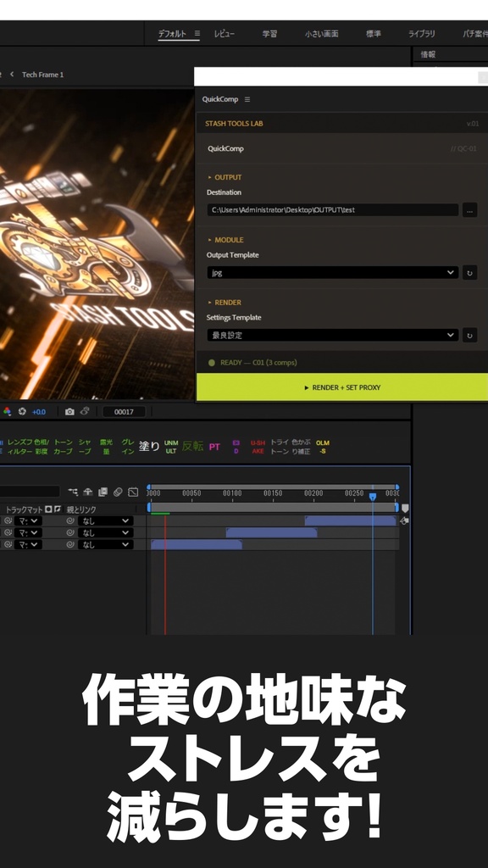Refresh the Settings Template list
The width and height of the screenshot is (488, 868).
(469, 335)
